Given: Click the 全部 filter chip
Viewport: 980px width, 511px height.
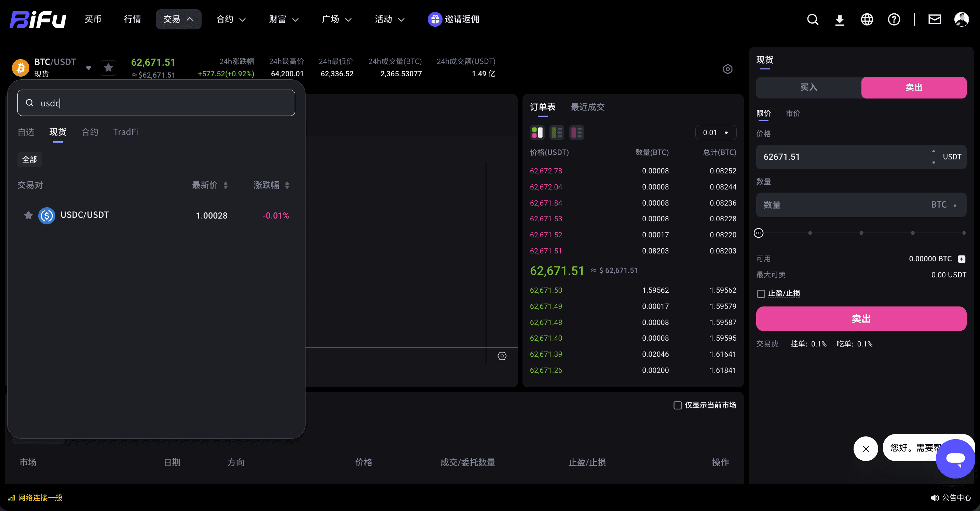Looking at the screenshot, I should tap(30, 159).
